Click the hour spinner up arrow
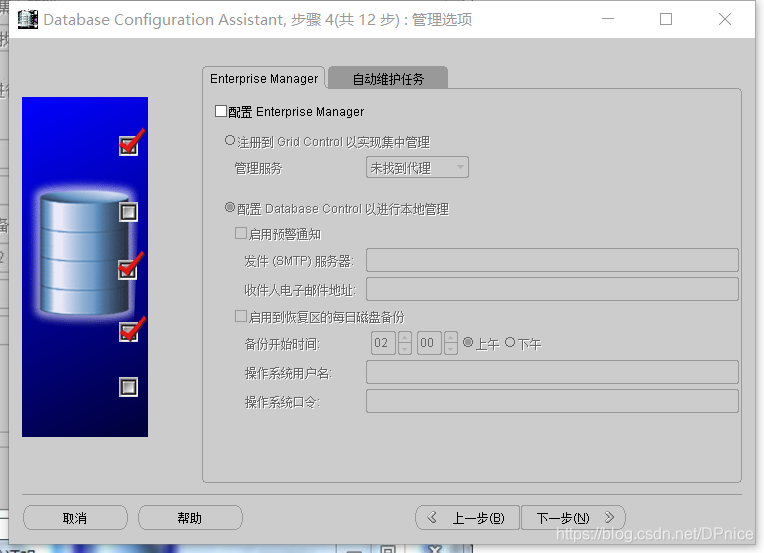Image resolution: width=764 pixels, height=553 pixels. pyautogui.click(x=404, y=337)
